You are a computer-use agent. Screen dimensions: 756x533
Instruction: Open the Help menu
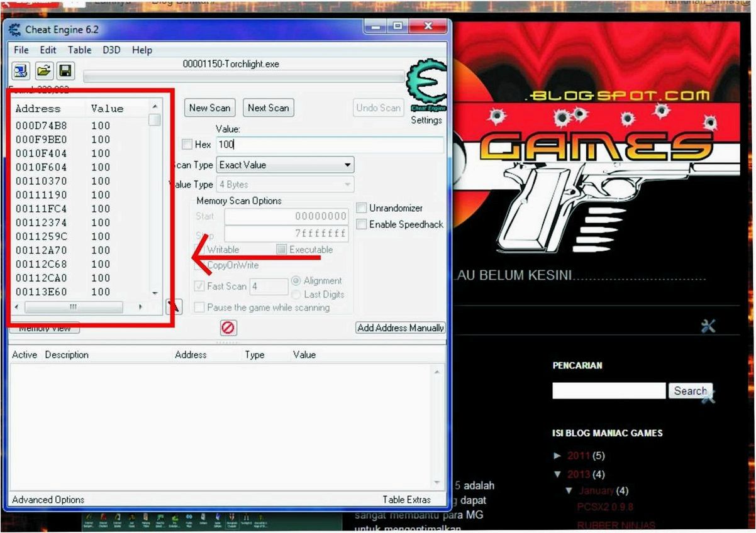pos(142,50)
